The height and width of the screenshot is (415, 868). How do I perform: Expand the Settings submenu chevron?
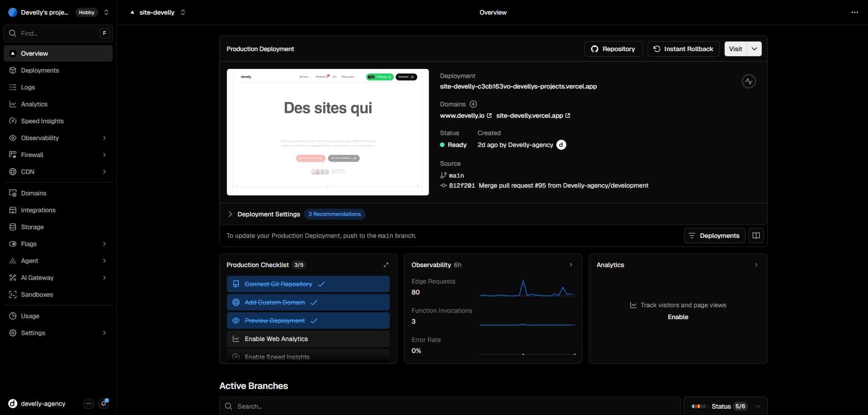point(105,333)
